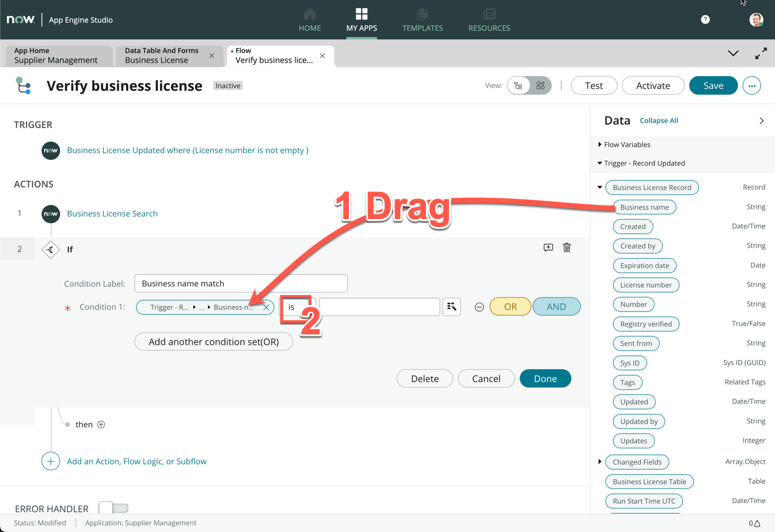Switch to tree view in View toggle

tap(518, 85)
